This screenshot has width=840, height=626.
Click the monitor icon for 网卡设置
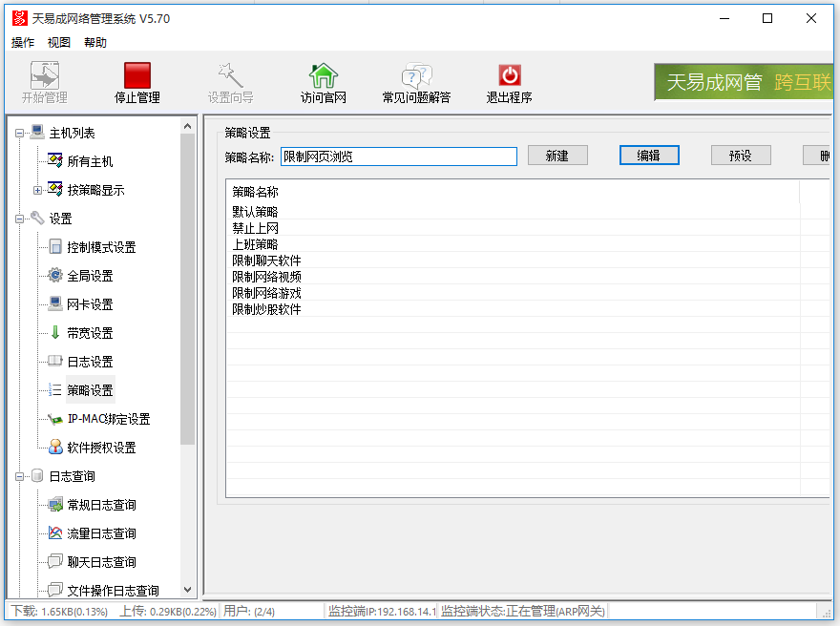[55, 303]
